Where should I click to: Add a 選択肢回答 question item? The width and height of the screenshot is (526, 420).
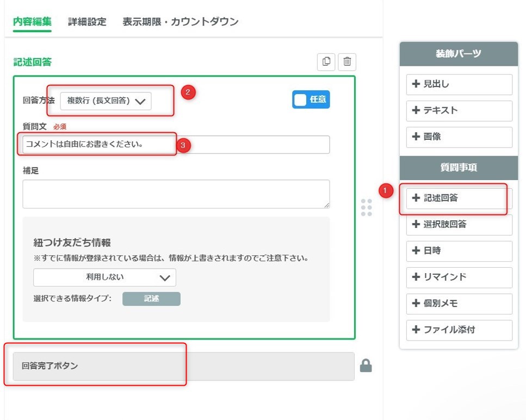point(459,224)
